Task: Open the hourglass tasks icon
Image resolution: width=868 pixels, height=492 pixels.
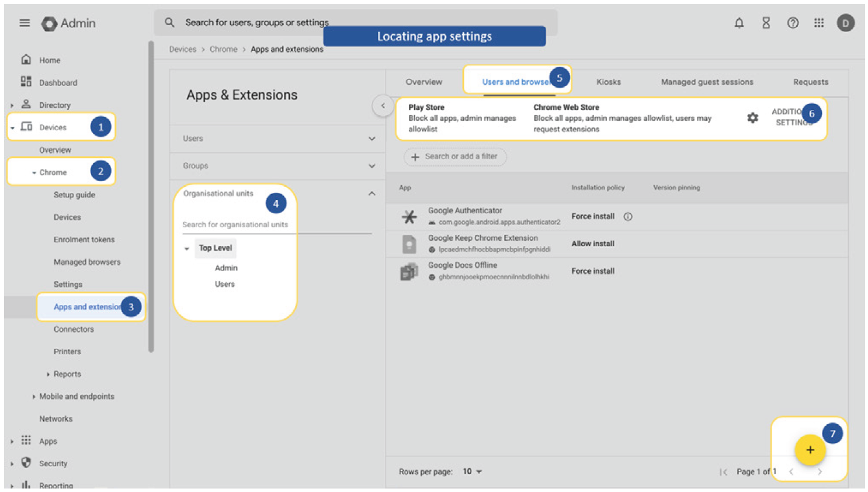Action: (766, 23)
